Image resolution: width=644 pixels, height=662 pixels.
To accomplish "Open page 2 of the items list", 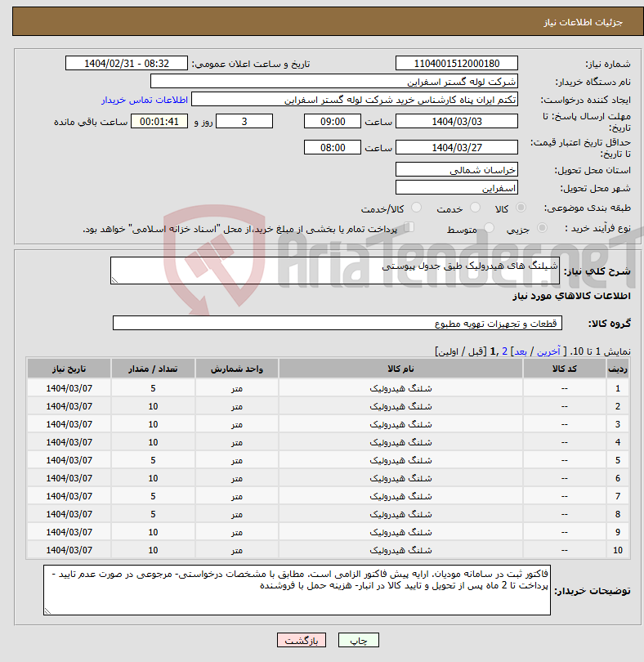I will 504,351.
